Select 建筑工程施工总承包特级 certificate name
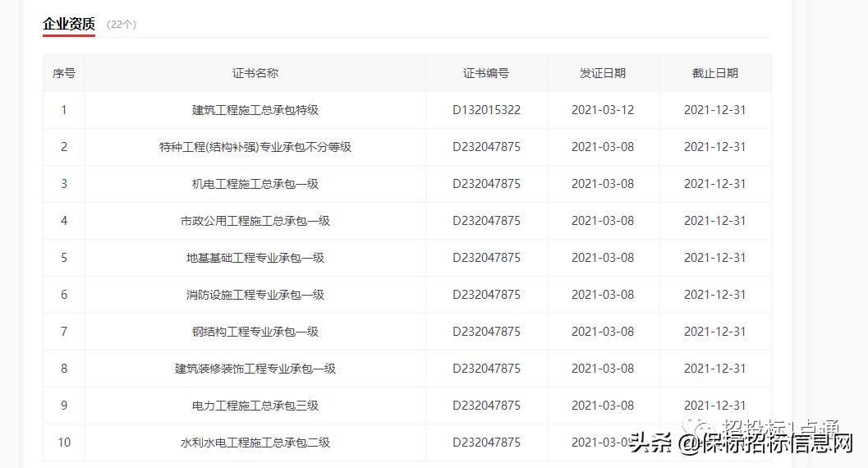Viewport: 868px width, 468px height. (255, 110)
